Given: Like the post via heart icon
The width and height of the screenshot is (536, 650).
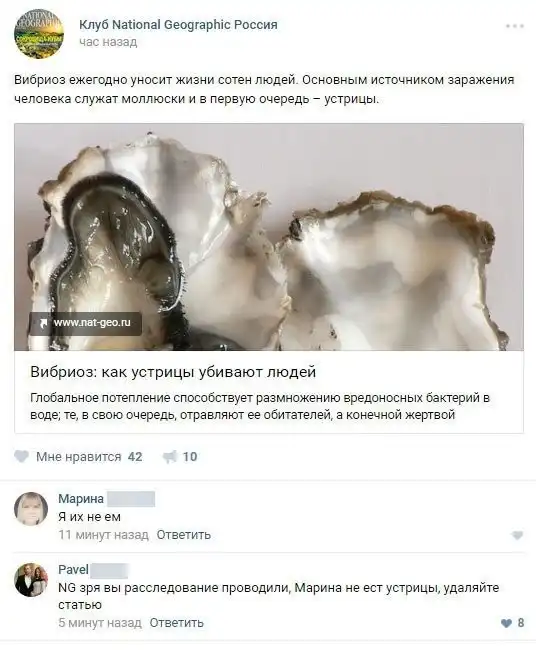Looking at the screenshot, I should pyautogui.click(x=22, y=457).
